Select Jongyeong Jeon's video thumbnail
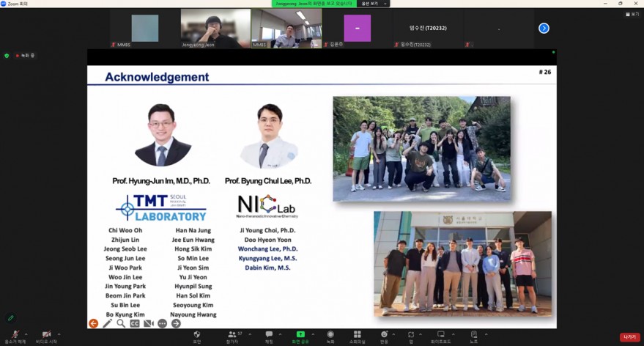This screenshot has height=346, width=644. tap(215, 29)
